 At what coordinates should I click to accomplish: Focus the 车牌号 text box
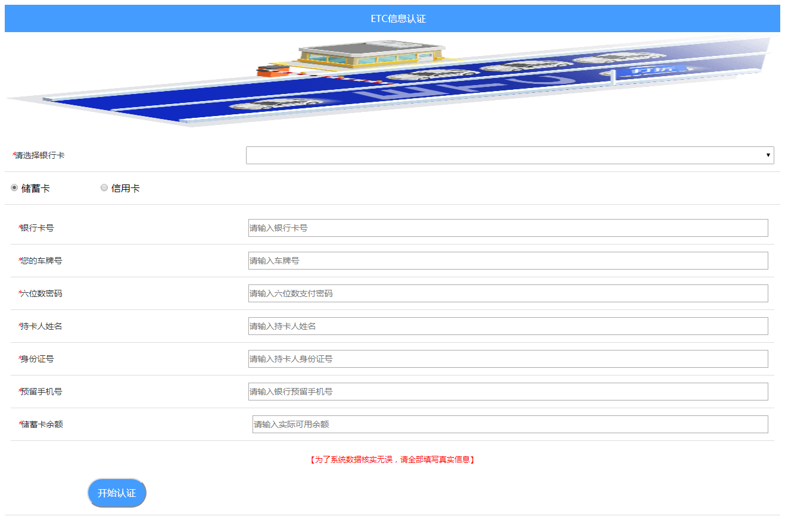507,261
